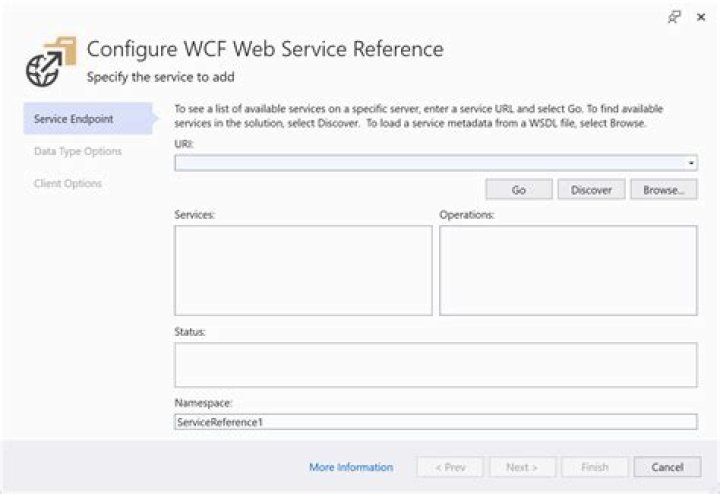Screen dimensions: 720x494
Task: Click the Browse... button
Action: [x=664, y=190]
